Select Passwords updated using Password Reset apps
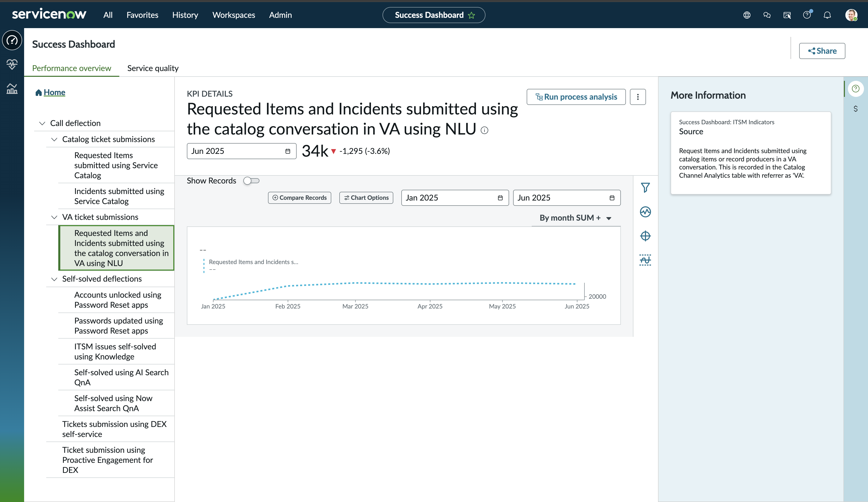Screen dimensions: 868x502 click(117, 326)
